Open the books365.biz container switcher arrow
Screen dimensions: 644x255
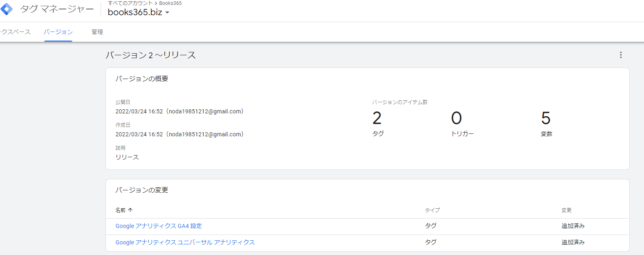(x=168, y=13)
